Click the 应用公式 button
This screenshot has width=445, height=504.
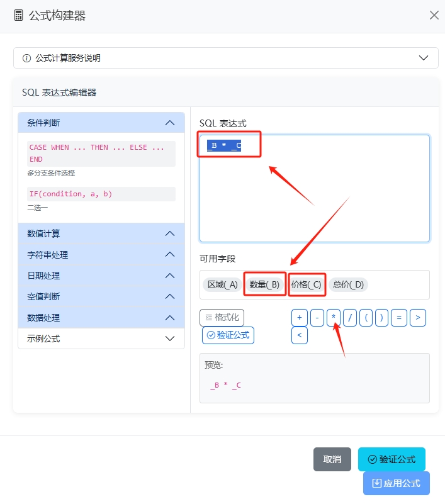click(397, 483)
